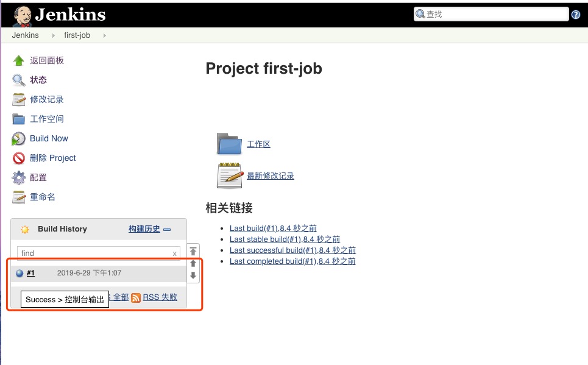588x365 pixels.
Task: Select 状态 in the sidebar
Action: [x=38, y=80]
